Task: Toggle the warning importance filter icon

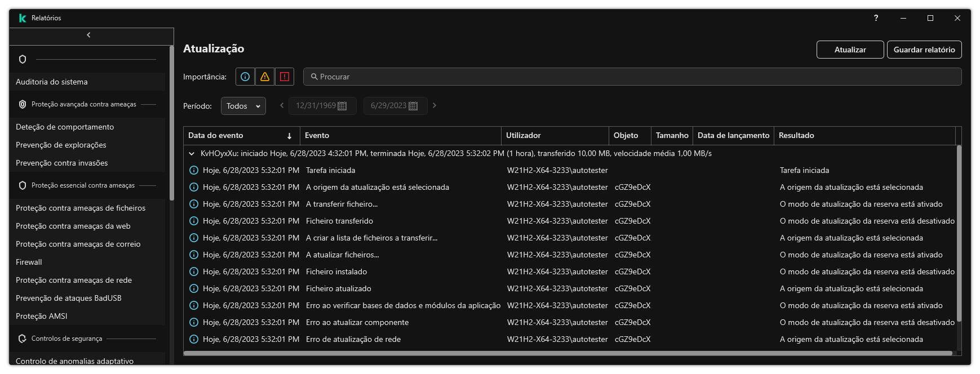Action: pyautogui.click(x=265, y=77)
